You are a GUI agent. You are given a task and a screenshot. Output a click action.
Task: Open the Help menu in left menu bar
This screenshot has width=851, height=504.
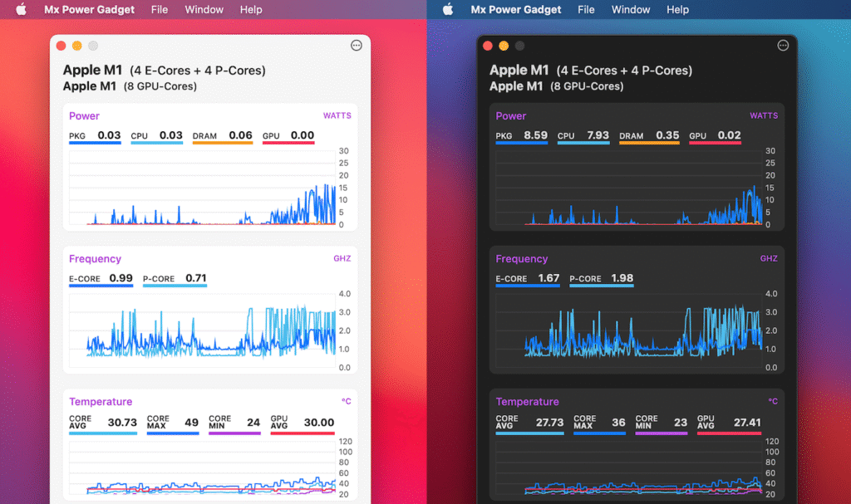point(251,10)
